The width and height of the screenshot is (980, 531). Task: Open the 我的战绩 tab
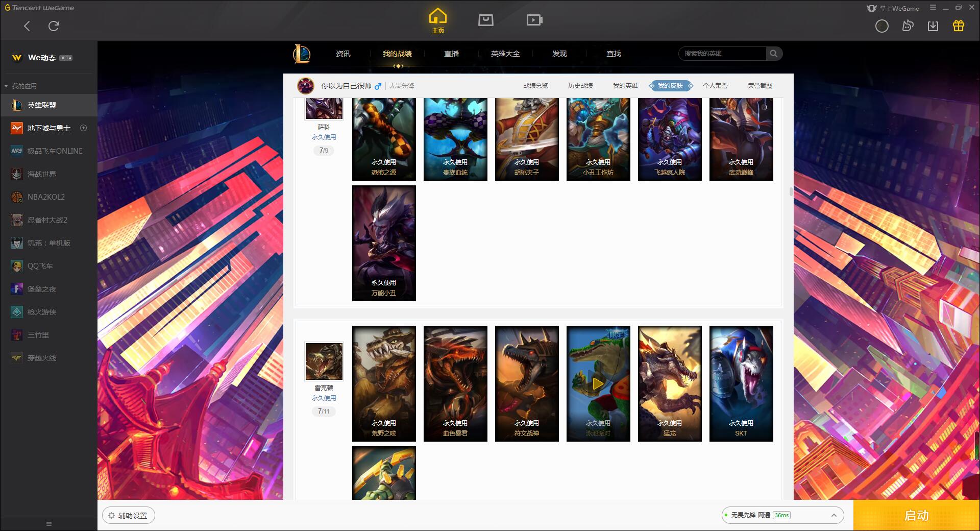(397, 54)
